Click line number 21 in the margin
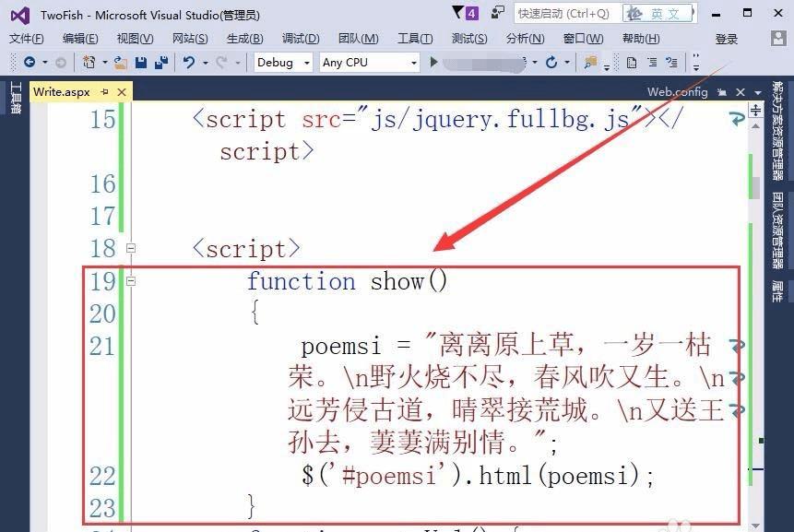Screen dimensions: 794x532 [x=102, y=347]
